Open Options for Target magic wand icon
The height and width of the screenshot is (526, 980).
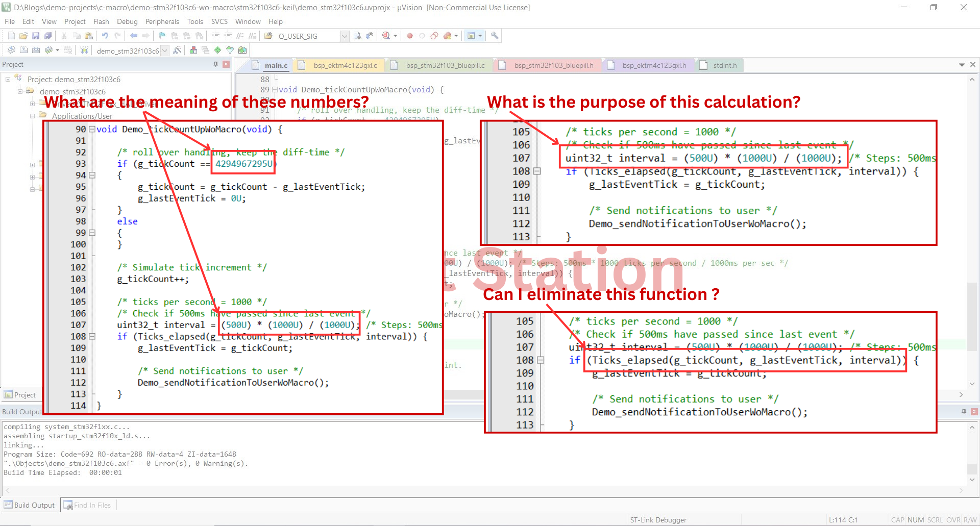[x=177, y=50]
